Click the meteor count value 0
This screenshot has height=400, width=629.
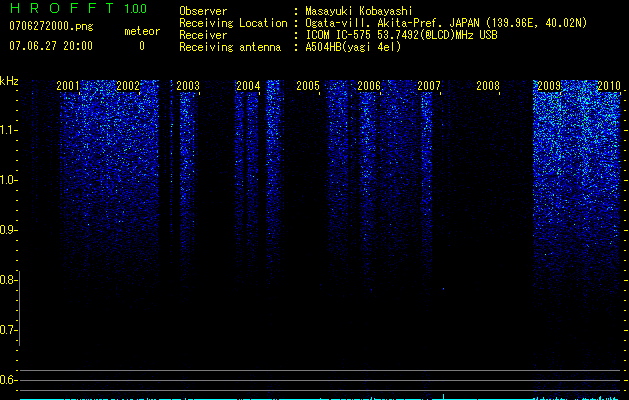pyautogui.click(x=142, y=46)
